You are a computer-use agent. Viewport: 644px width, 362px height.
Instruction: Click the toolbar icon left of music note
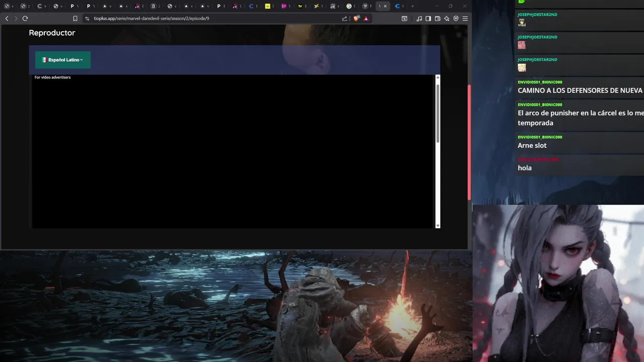[x=405, y=19]
